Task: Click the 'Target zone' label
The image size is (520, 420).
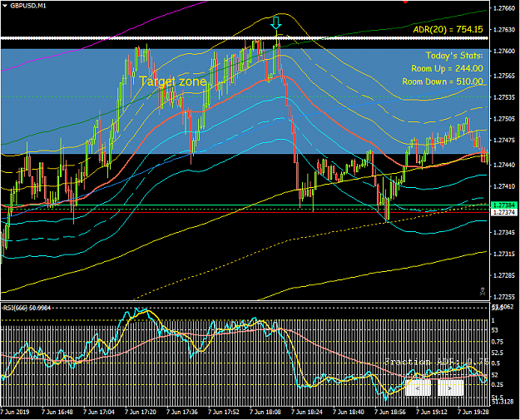Action: click(x=173, y=82)
